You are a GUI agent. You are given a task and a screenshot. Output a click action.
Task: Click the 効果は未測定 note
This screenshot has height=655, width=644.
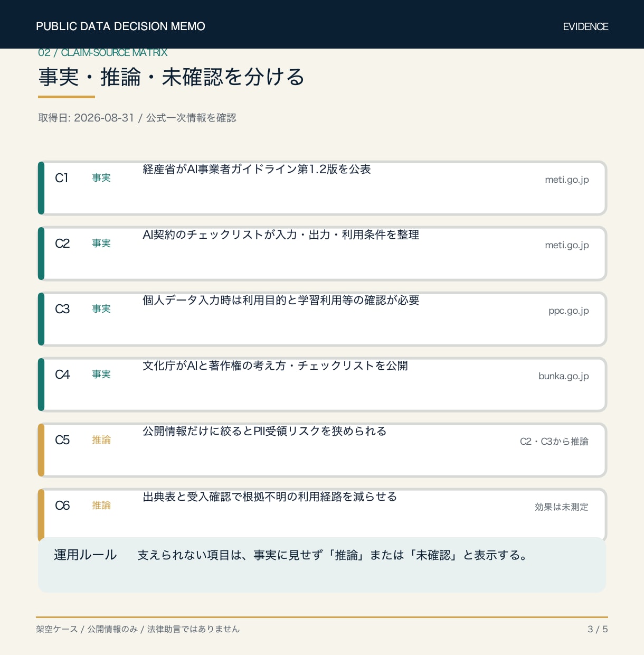pyautogui.click(x=562, y=507)
